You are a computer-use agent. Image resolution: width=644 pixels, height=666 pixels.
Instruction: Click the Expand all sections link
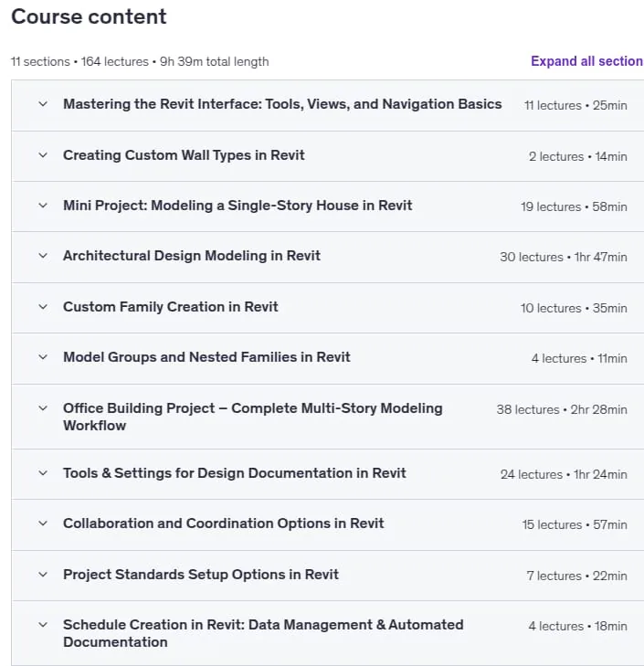click(x=587, y=61)
